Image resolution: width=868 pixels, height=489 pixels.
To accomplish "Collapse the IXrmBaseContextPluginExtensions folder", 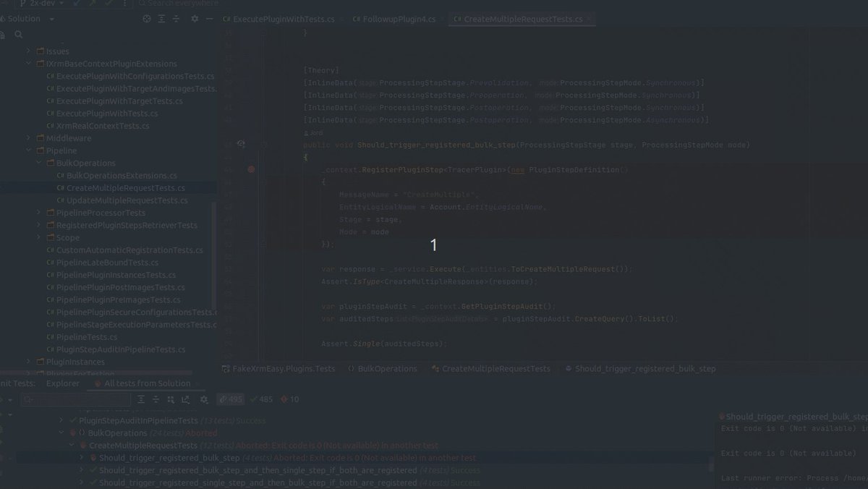I will click(x=30, y=64).
